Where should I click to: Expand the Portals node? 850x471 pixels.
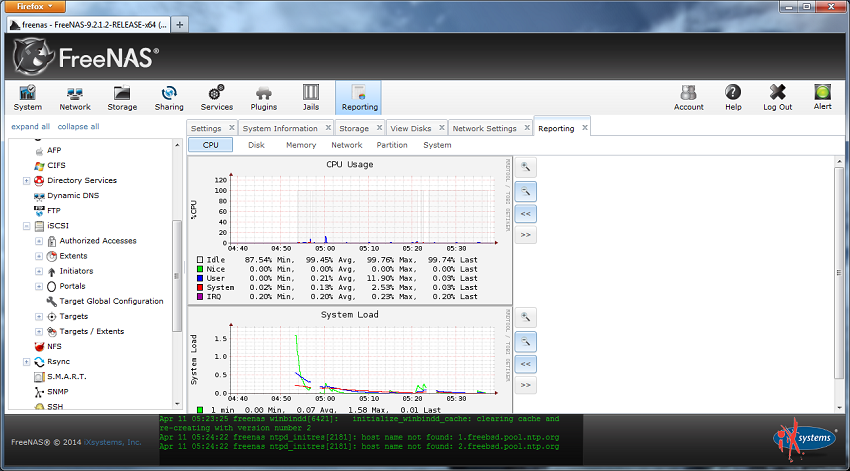pyautogui.click(x=38, y=286)
